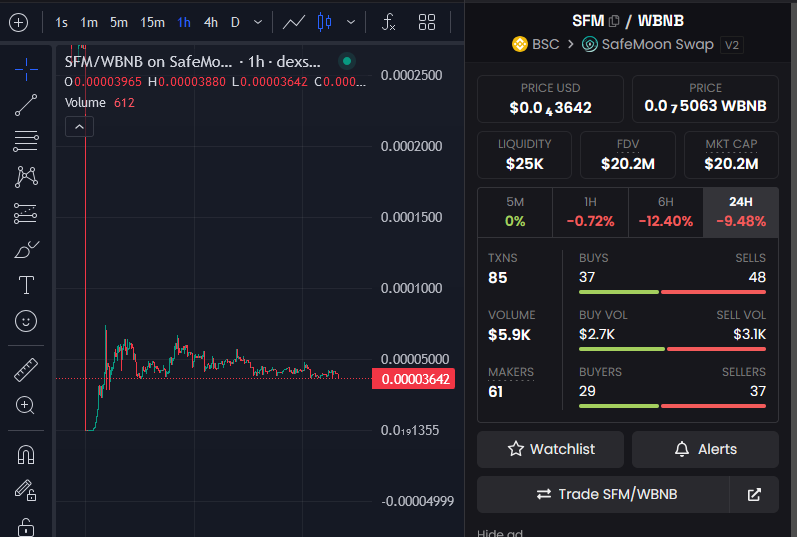Click the MKT CAP $20.2M box

click(x=731, y=155)
